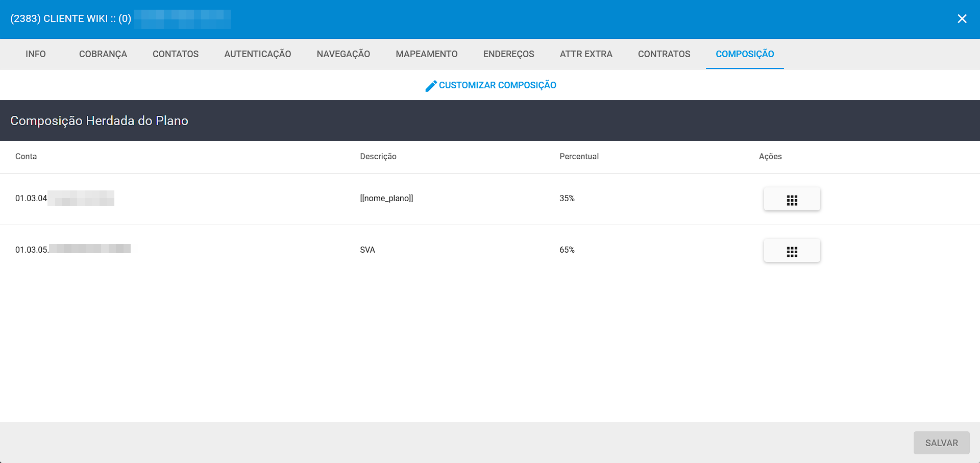The height and width of the screenshot is (463, 980).
Task: Click the Descrição column header
Action: coord(378,157)
